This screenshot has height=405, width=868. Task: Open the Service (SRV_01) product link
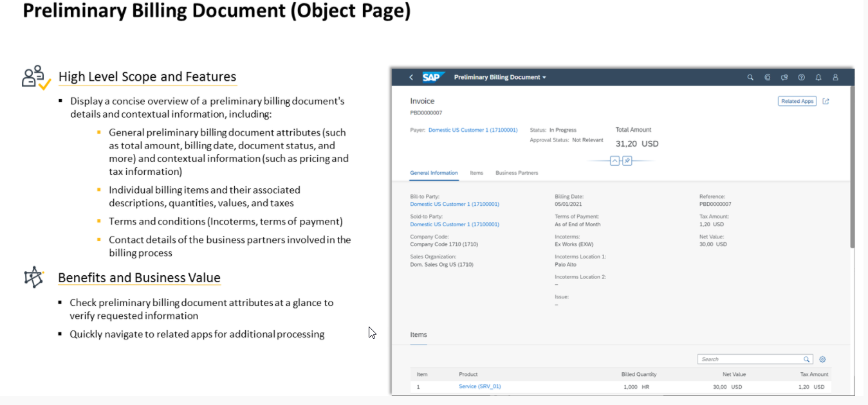pyautogui.click(x=479, y=386)
